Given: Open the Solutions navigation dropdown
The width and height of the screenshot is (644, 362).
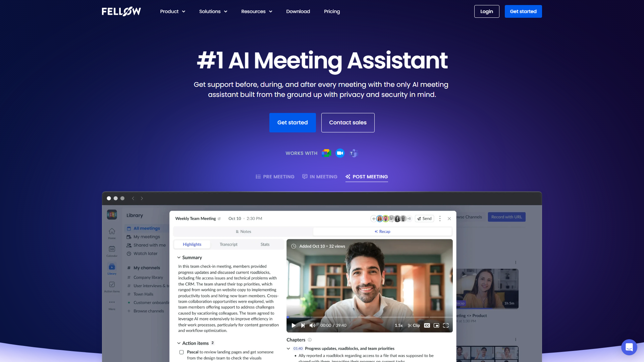Looking at the screenshot, I should point(213,11).
